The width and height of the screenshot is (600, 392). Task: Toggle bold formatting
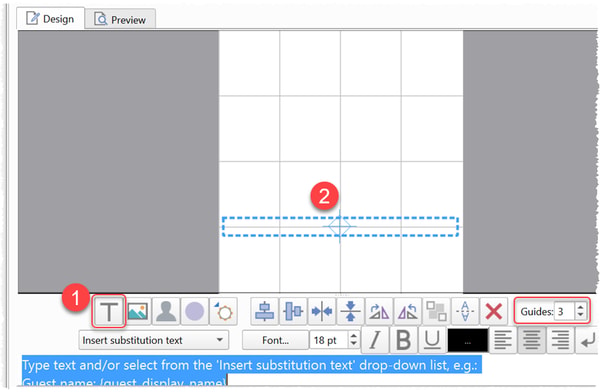404,340
